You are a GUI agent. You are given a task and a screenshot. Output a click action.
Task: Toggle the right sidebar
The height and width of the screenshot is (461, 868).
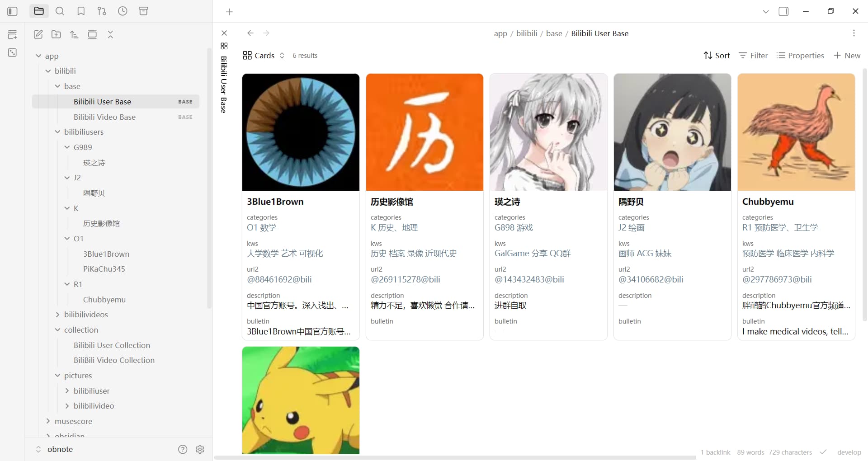pyautogui.click(x=783, y=11)
